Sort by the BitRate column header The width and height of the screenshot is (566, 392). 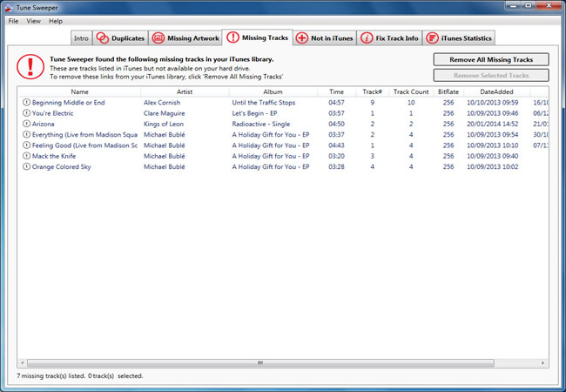pyautogui.click(x=448, y=91)
